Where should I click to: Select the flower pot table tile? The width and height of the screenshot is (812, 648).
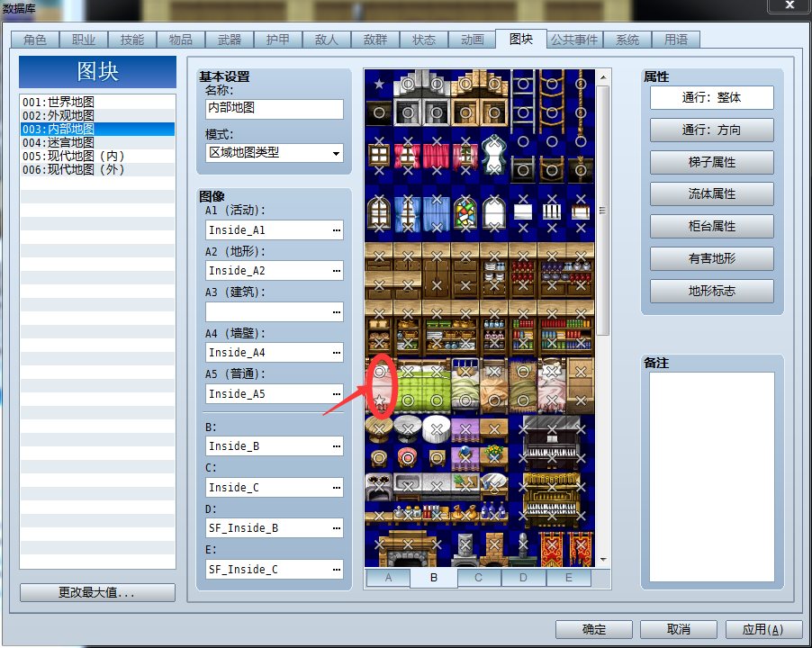pos(494,458)
